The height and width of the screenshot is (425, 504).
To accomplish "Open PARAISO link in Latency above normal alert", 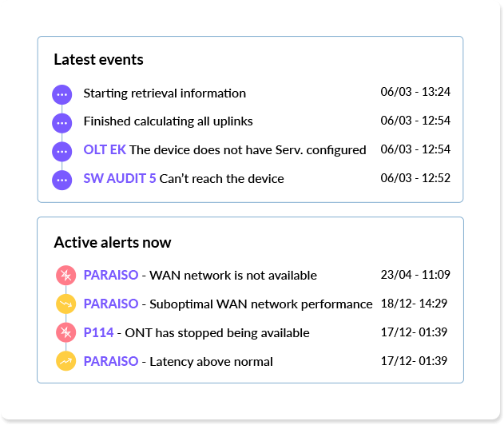I will point(111,361).
